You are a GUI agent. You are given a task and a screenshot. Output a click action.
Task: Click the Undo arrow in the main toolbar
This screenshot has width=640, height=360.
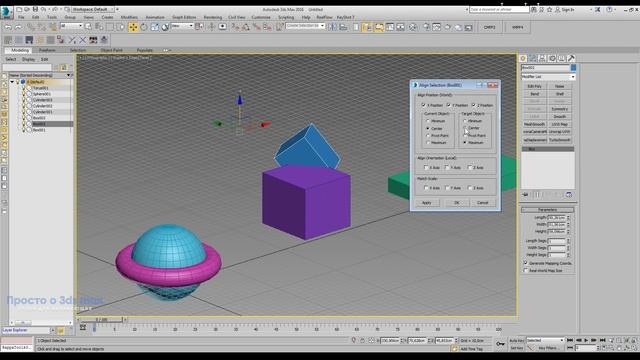pyautogui.click(x=8, y=27)
